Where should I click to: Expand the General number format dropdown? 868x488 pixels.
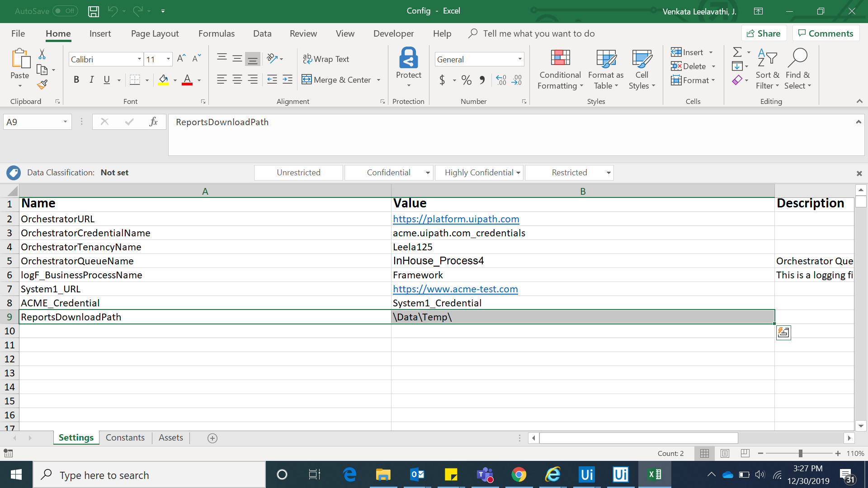click(520, 59)
